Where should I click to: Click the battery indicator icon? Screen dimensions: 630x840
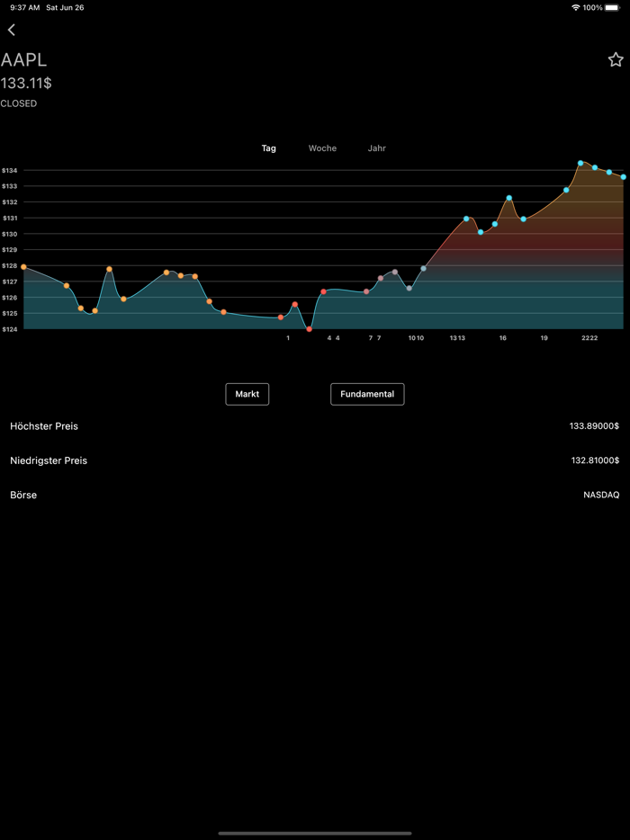point(612,7)
